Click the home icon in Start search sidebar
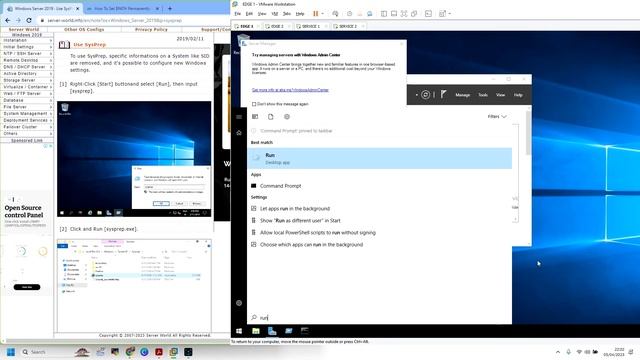The width and height of the screenshot is (640, 360). 239,133
